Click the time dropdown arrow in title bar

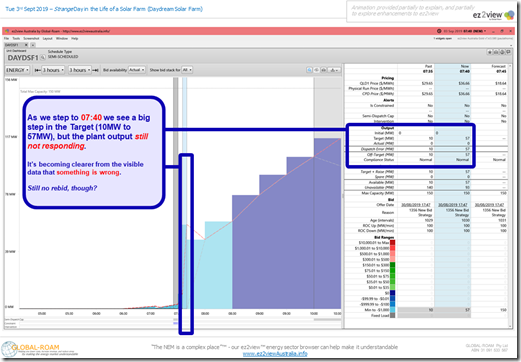[x=485, y=31]
